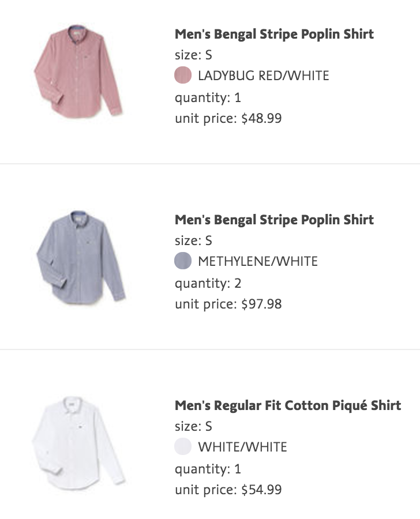420x519 pixels.
Task: Click the White/White color swatch circle
Action: click(x=183, y=447)
